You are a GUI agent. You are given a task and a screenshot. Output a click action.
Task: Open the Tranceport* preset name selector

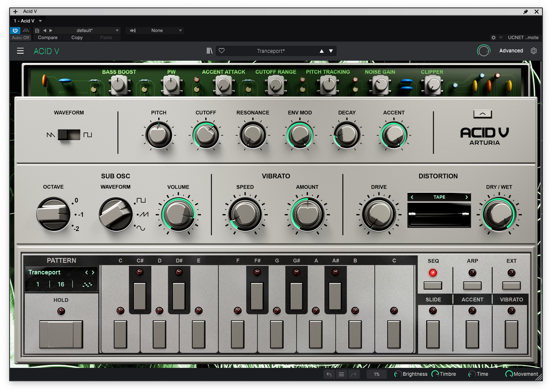click(x=271, y=51)
